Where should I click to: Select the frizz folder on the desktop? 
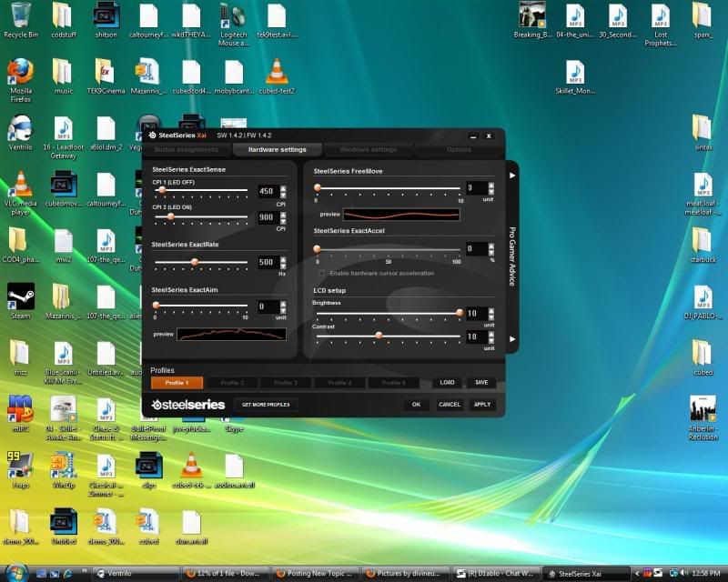click(20, 357)
